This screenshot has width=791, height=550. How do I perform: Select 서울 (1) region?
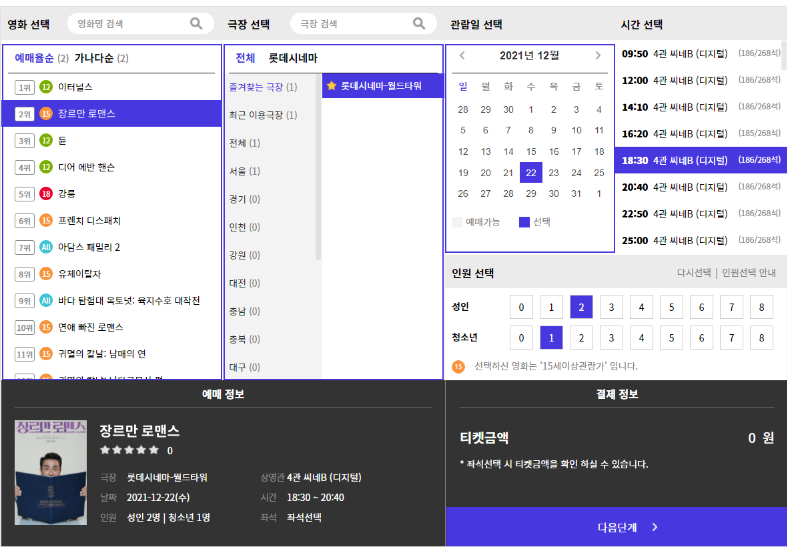[x=245, y=171]
